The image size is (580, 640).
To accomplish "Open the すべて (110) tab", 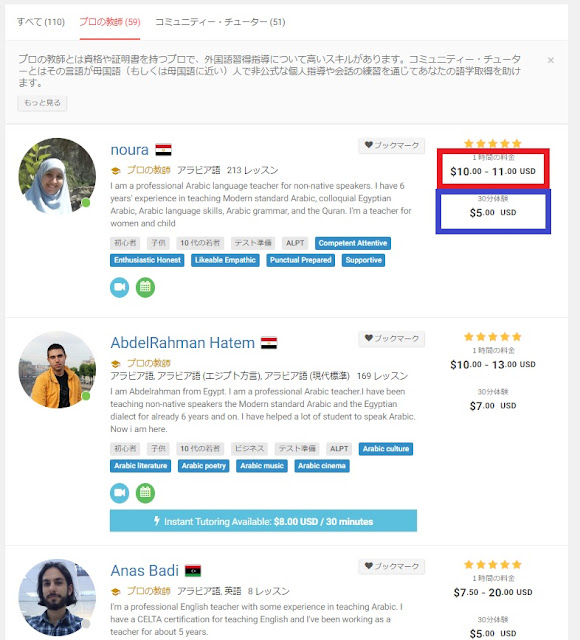I will [x=41, y=22].
